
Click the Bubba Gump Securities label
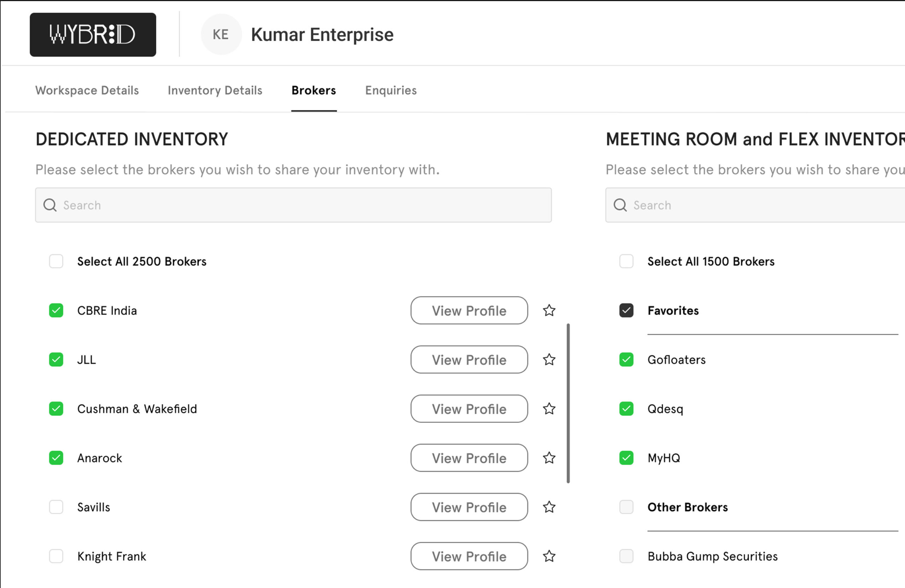(713, 556)
